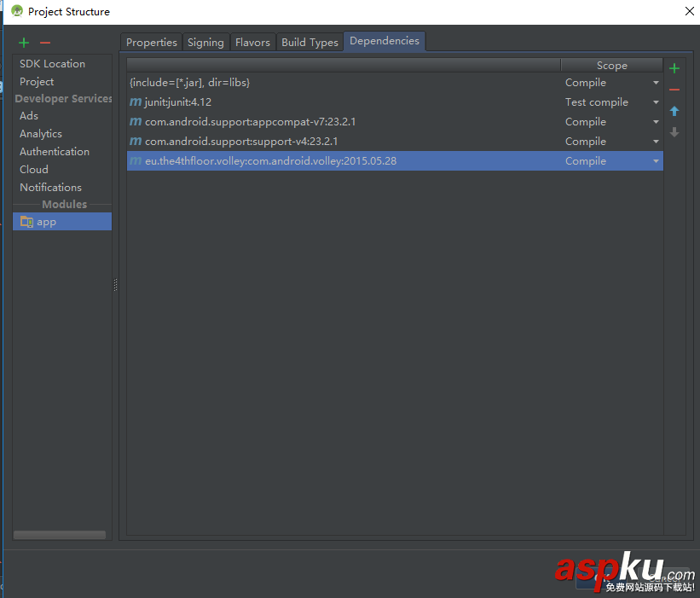Select SDK Location in left panel
The image size is (700, 598).
click(52, 64)
